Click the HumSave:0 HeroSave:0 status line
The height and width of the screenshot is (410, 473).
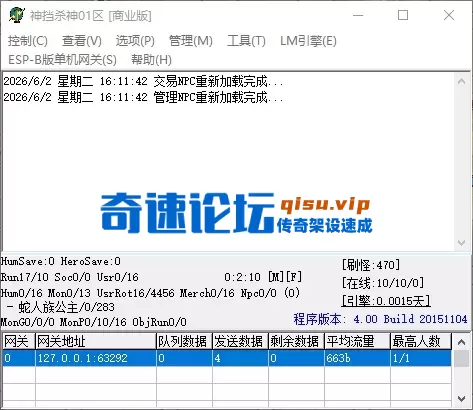tap(61, 261)
